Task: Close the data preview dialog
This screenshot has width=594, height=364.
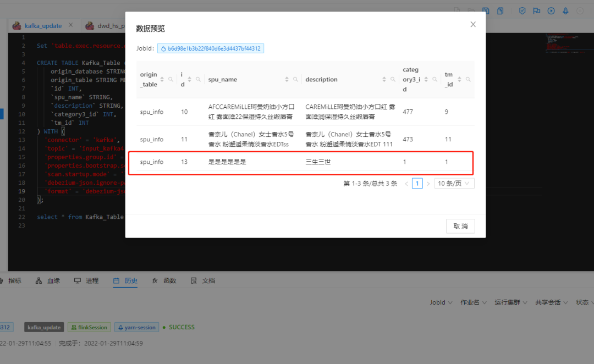Action: [x=473, y=24]
